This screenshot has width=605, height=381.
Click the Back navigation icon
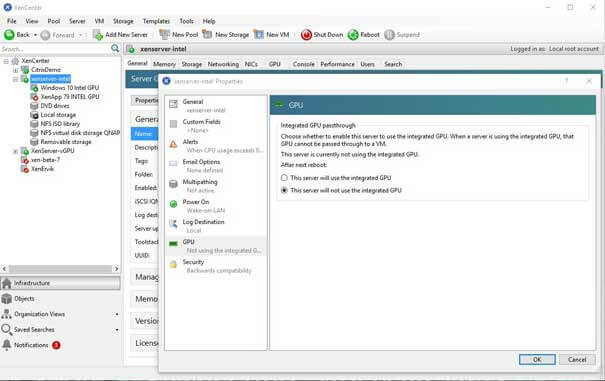point(9,35)
